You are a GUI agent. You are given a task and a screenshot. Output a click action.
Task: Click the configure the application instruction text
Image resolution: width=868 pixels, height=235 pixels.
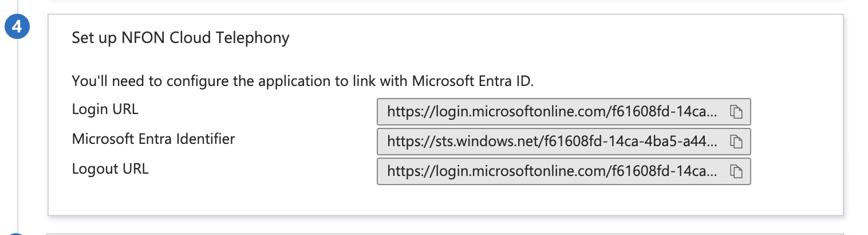tap(302, 81)
